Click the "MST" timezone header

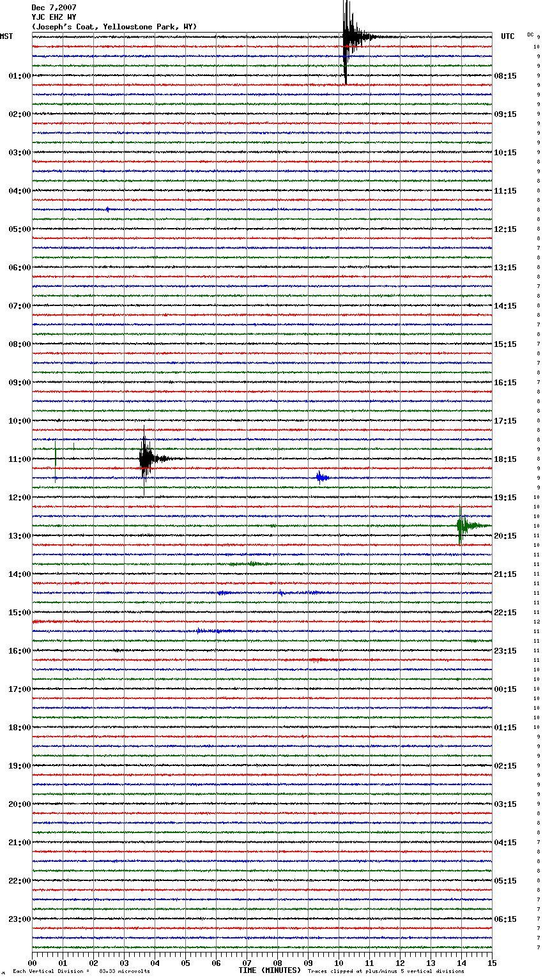(x=6, y=36)
